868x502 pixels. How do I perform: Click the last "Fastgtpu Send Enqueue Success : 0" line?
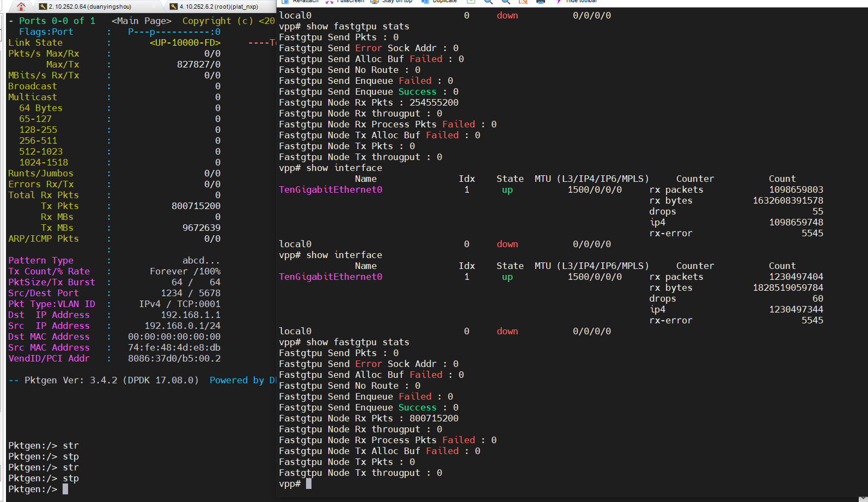click(x=369, y=407)
